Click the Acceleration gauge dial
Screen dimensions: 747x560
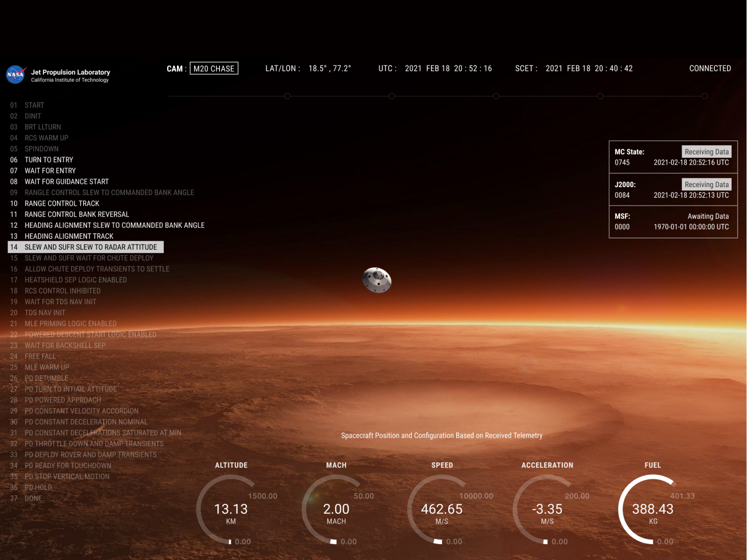coord(548,510)
